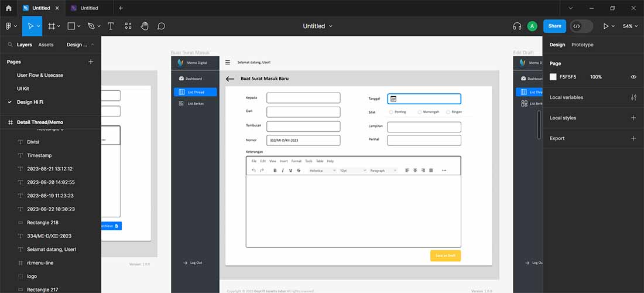This screenshot has height=293, width=644.
Task: Switch to the Prototype tab
Action: (x=583, y=45)
